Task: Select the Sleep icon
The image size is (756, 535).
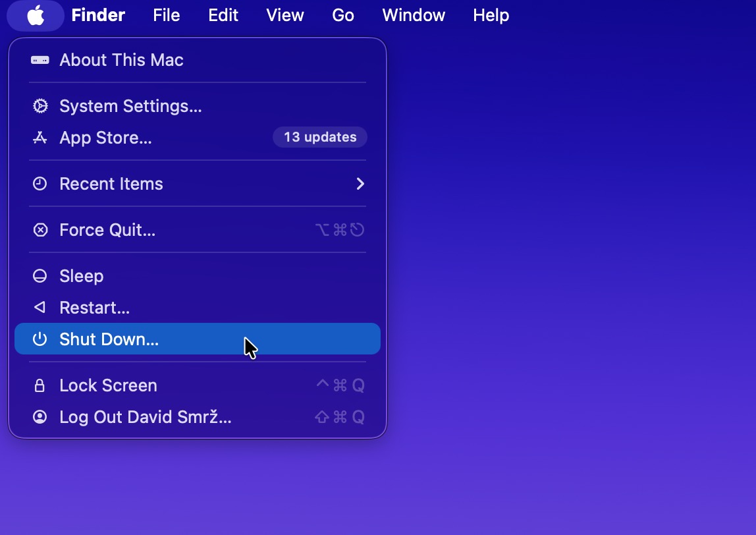Action: (40, 275)
